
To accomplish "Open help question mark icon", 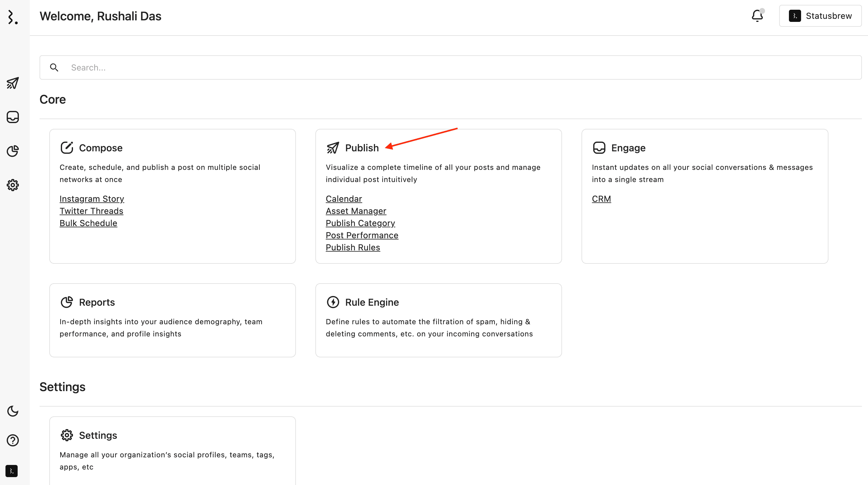I will 13,440.
